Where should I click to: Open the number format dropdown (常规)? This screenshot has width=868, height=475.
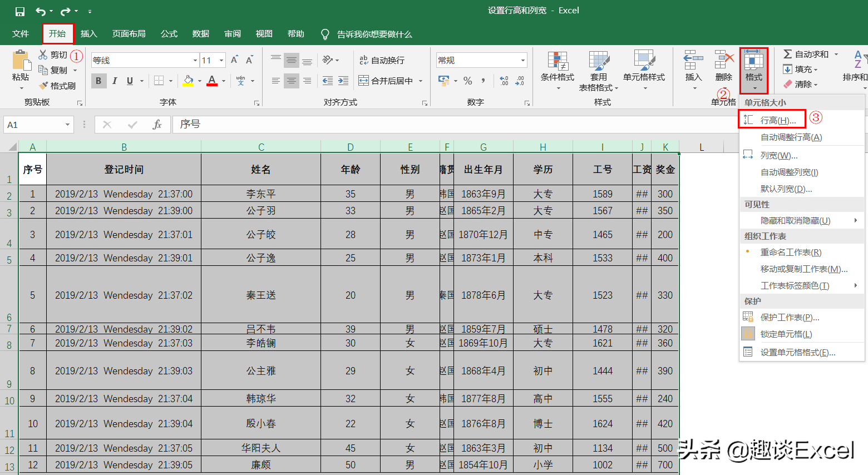click(x=523, y=60)
